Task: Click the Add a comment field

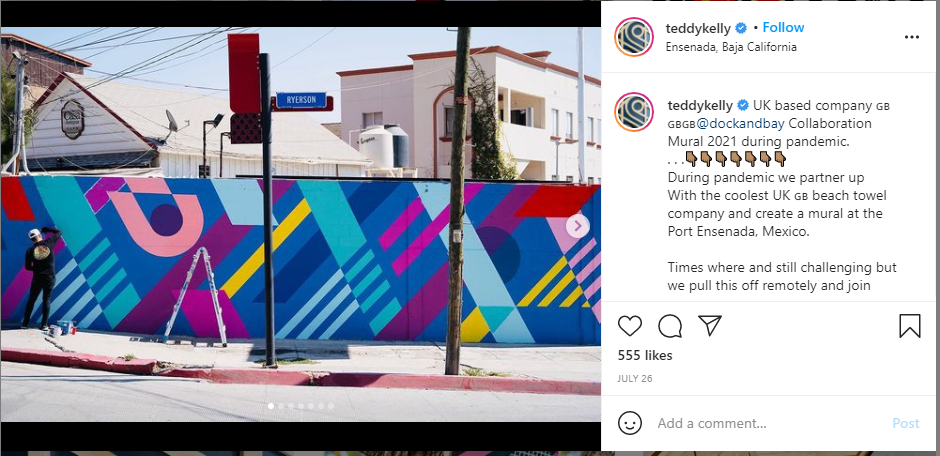Action: pos(767,424)
